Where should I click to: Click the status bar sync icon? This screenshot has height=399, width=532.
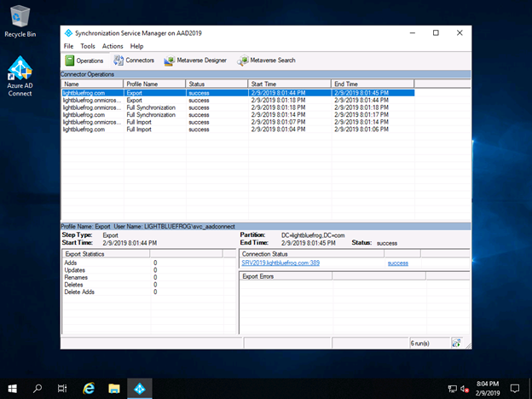click(456, 343)
